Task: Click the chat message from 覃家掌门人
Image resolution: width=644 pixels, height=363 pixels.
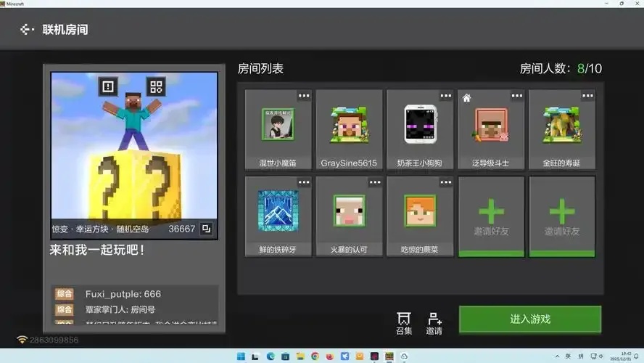Action: click(120, 309)
